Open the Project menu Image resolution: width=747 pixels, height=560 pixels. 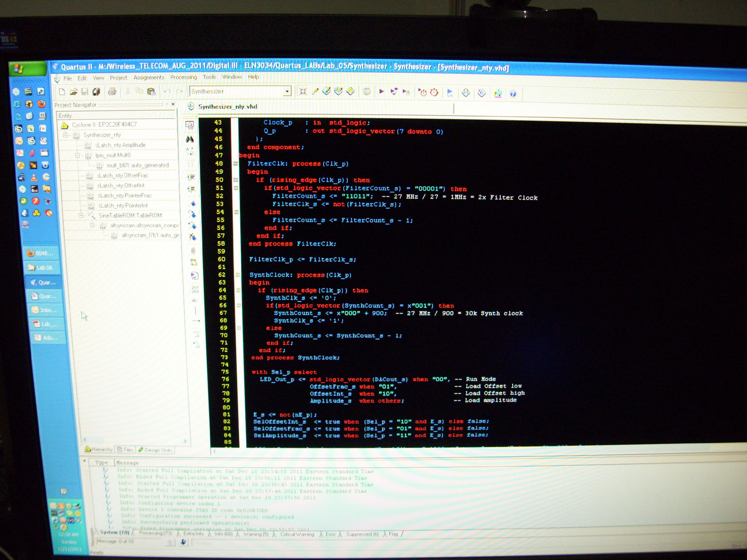[x=119, y=78]
